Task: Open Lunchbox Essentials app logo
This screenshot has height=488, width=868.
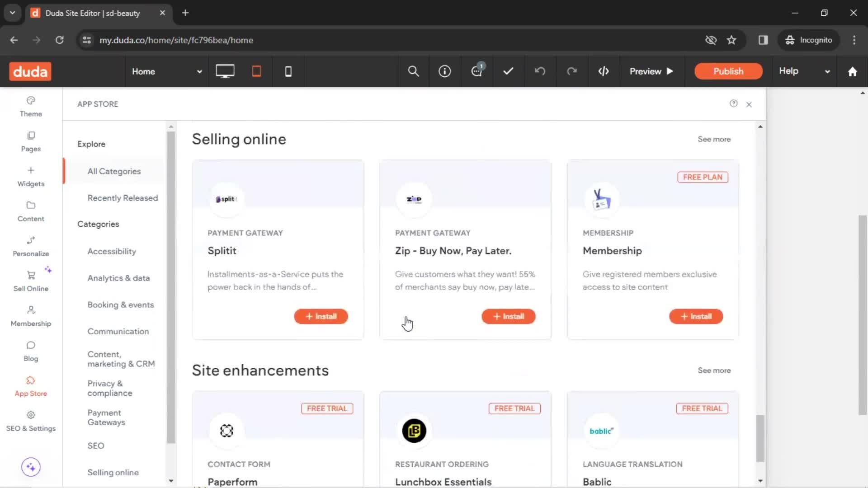Action: click(x=414, y=431)
